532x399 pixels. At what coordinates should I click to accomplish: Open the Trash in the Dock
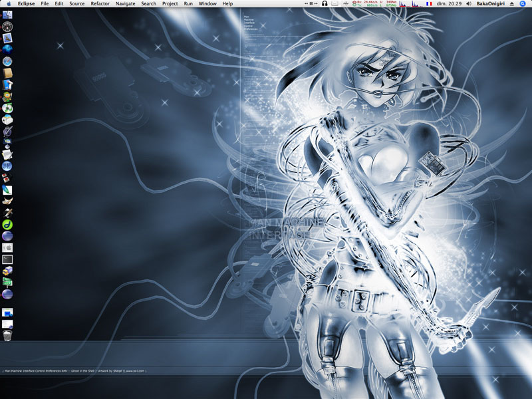(x=7, y=336)
